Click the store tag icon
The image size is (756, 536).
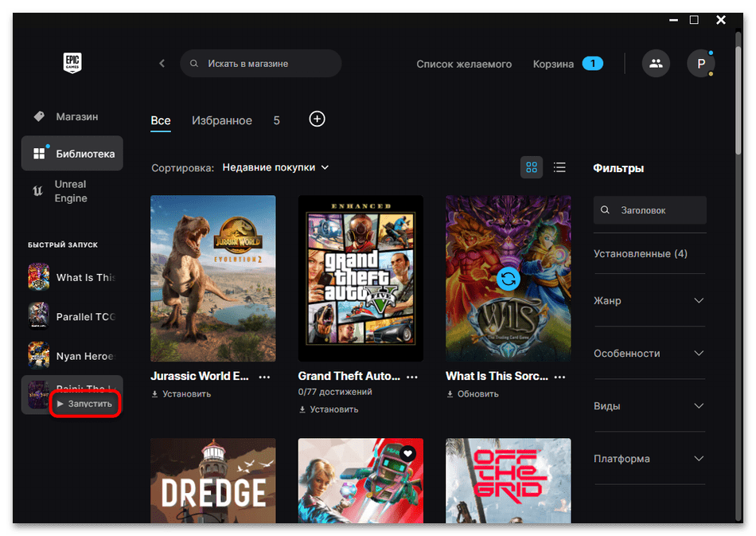coord(39,116)
